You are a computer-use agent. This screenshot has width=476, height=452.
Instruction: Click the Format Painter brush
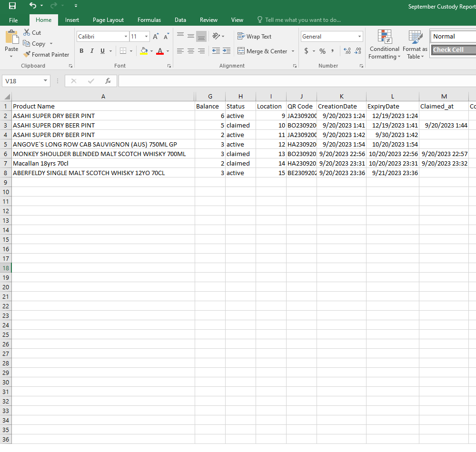28,55
